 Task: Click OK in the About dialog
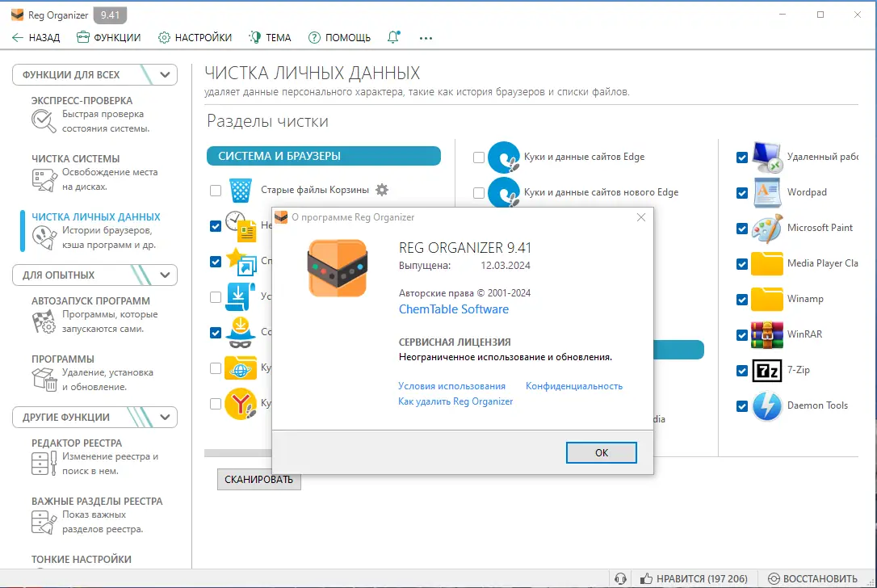tap(602, 452)
